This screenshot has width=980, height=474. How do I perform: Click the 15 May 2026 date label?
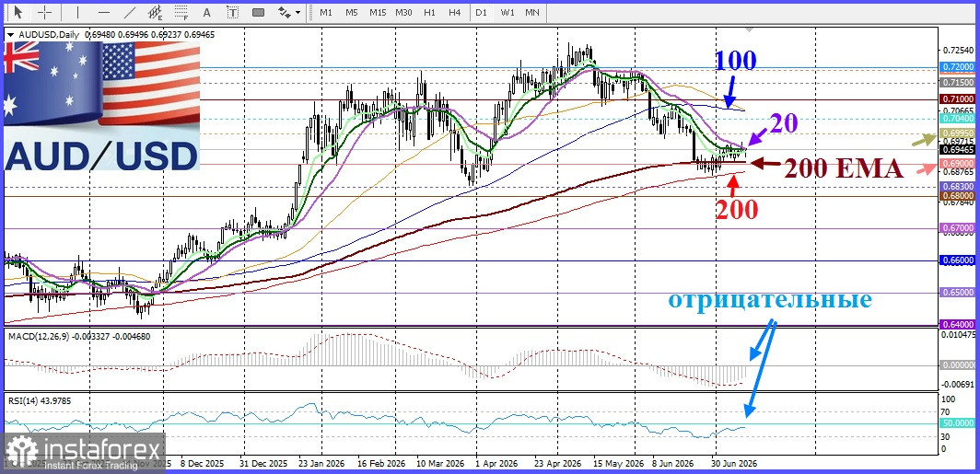tap(621, 465)
